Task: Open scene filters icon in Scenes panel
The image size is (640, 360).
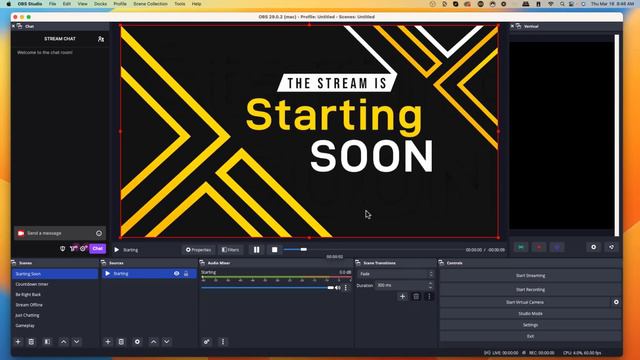Action: pyautogui.click(x=47, y=342)
